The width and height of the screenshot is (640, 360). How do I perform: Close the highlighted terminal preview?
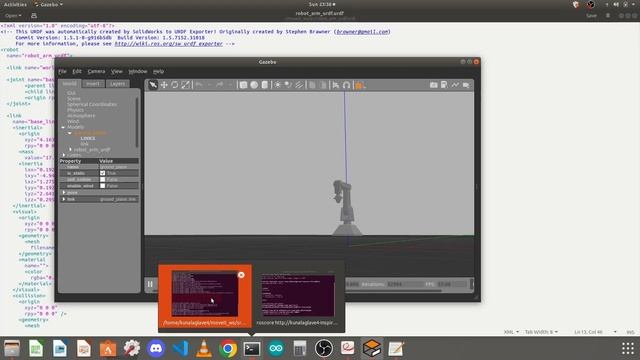point(241,275)
